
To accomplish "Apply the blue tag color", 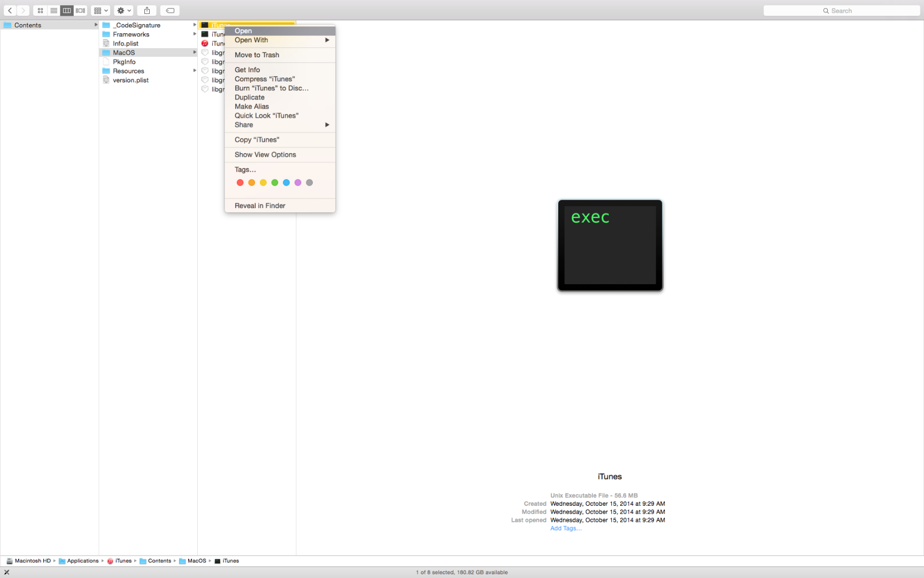I will click(x=286, y=182).
